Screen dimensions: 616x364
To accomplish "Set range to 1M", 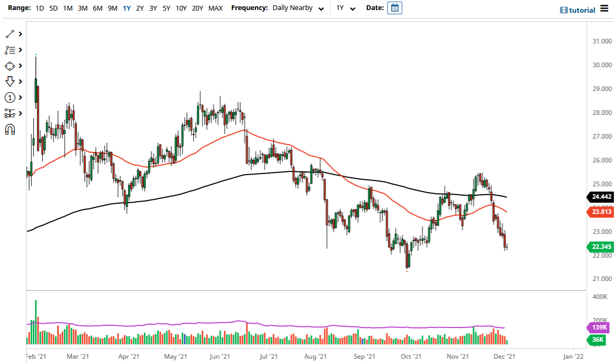I will click(x=68, y=8).
